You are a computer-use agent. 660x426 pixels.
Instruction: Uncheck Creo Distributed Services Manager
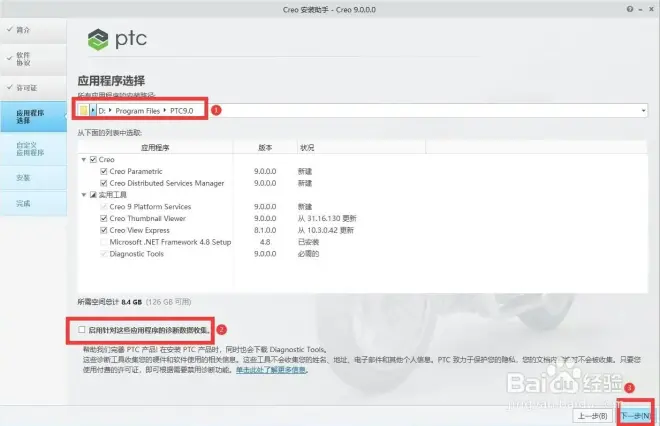tap(103, 183)
